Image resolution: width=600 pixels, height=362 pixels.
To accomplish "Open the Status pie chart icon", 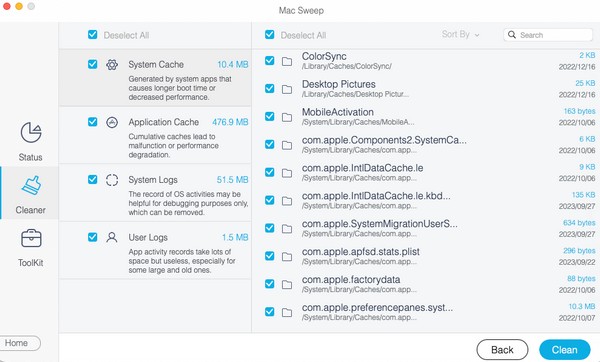I will tap(31, 132).
